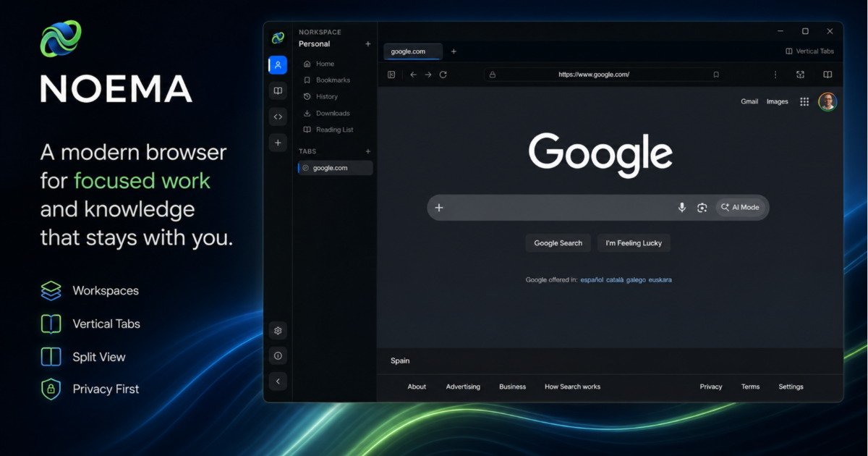Click the plus icon in Google search box
The image size is (868, 456).
(x=438, y=208)
